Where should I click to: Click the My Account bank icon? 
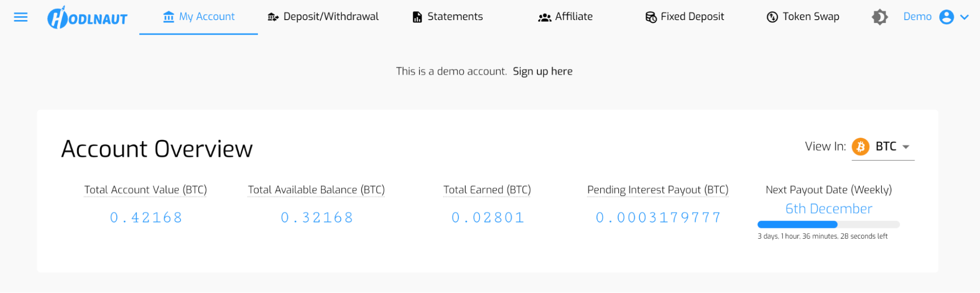pos(169,17)
